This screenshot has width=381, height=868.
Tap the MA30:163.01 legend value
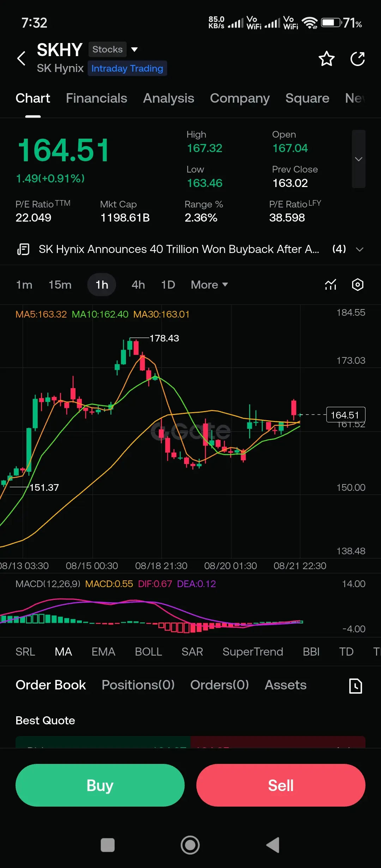[x=162, y=314]
